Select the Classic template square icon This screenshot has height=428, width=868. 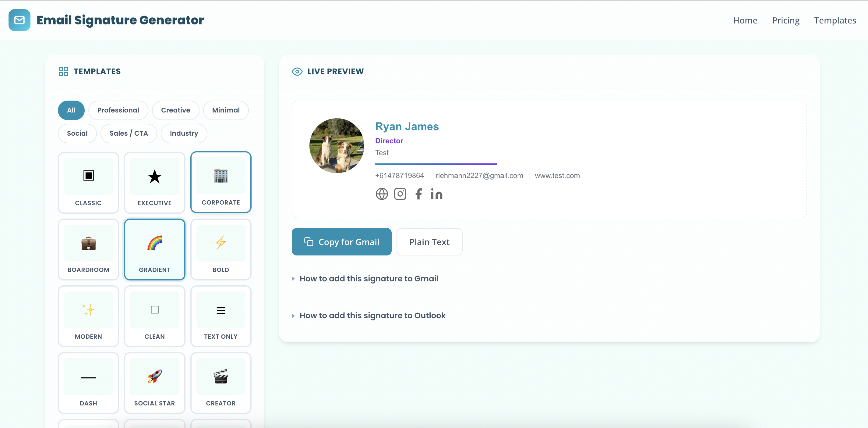pyautogui.click(x=89, y=176)
